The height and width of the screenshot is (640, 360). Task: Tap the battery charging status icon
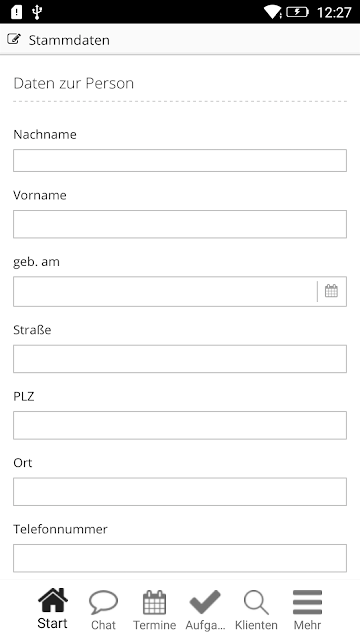click(x=298, y=12)
